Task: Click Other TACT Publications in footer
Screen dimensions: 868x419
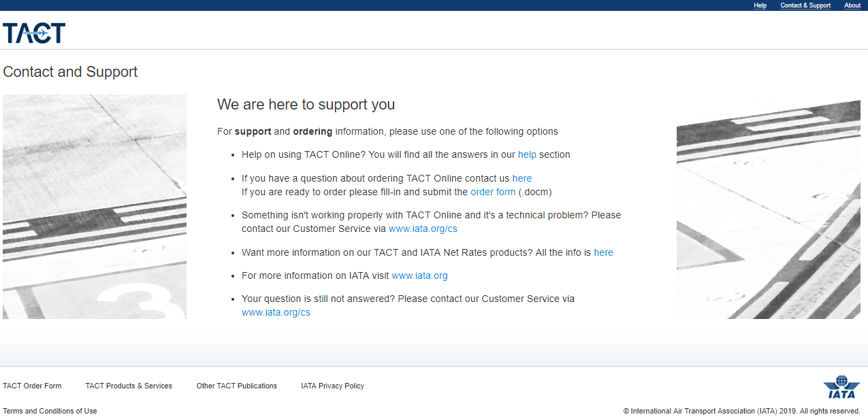Action: point(237,386)
